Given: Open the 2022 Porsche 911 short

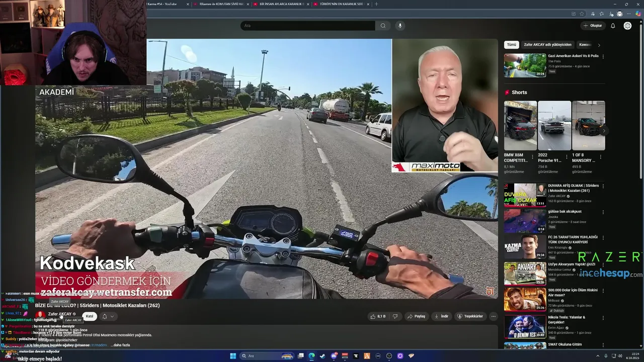Looking at the screenshot, I should (x=554, y=126).
